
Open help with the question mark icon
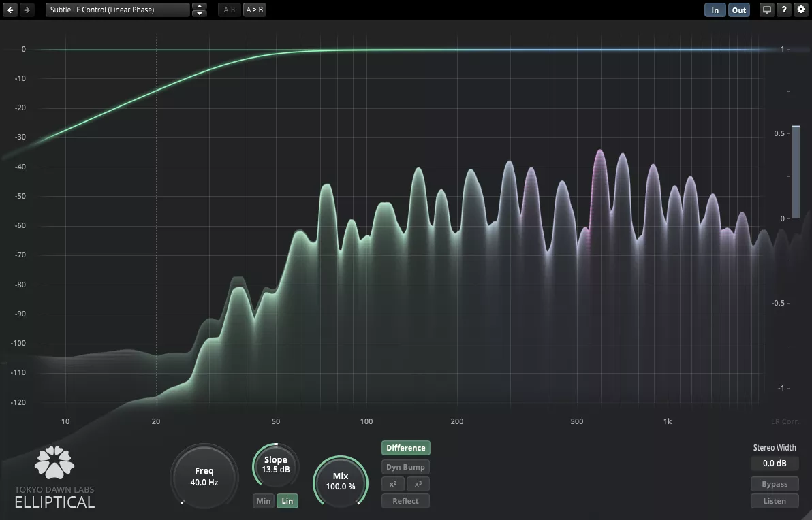click(x=784, y=10)
